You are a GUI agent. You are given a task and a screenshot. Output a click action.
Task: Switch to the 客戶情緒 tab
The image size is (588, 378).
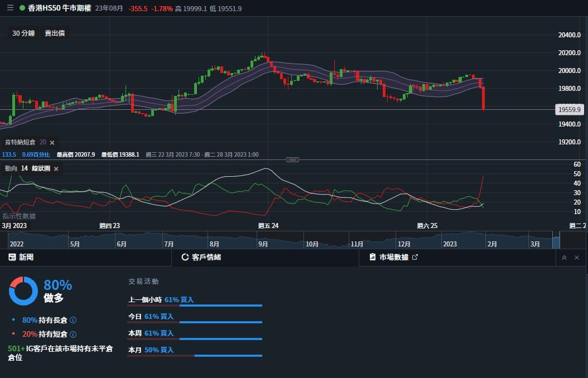(x=206, y=257)
